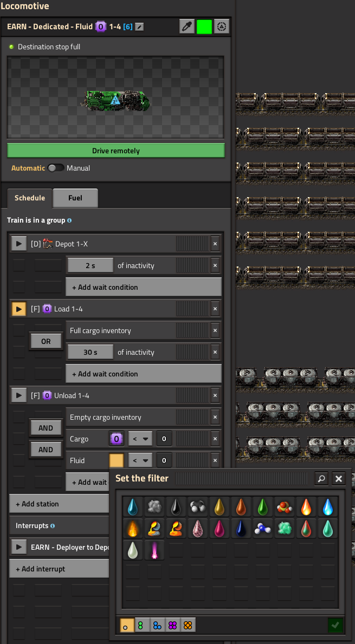Open search in Set the filter window
This screenshot has width=355, height=644.
click(x=322, y=478)
